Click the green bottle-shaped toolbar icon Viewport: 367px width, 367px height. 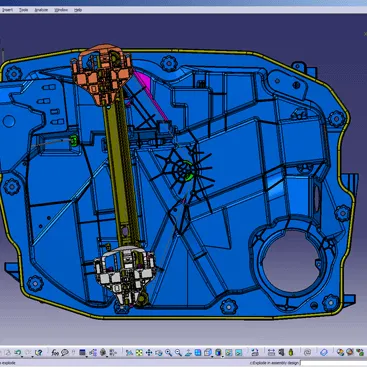291,352
